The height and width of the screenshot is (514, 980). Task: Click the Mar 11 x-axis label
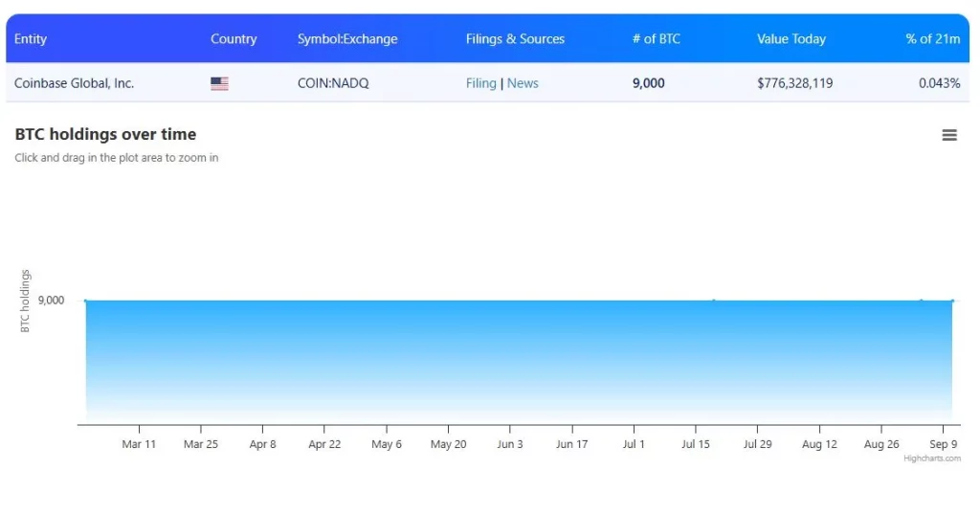pyautogui.click(x=139, y=444)
